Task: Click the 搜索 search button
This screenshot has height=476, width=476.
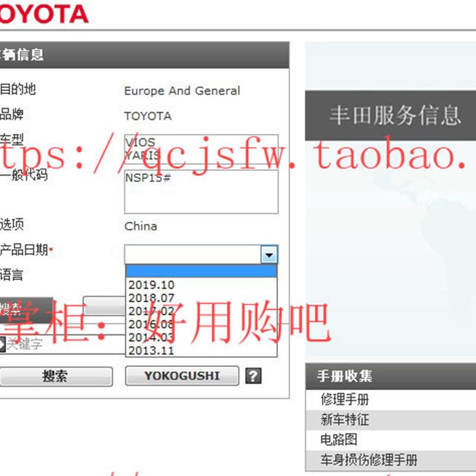Action: (x=56, y=377)
